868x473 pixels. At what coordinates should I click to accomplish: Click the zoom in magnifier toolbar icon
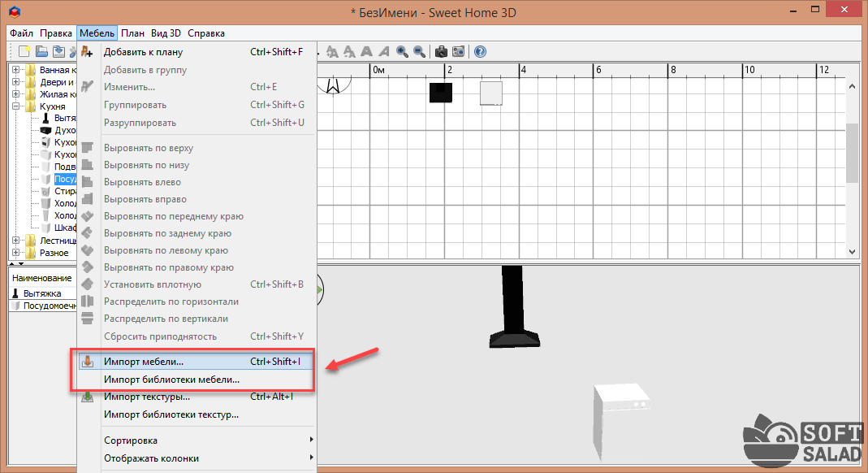(x=402, y=52)
